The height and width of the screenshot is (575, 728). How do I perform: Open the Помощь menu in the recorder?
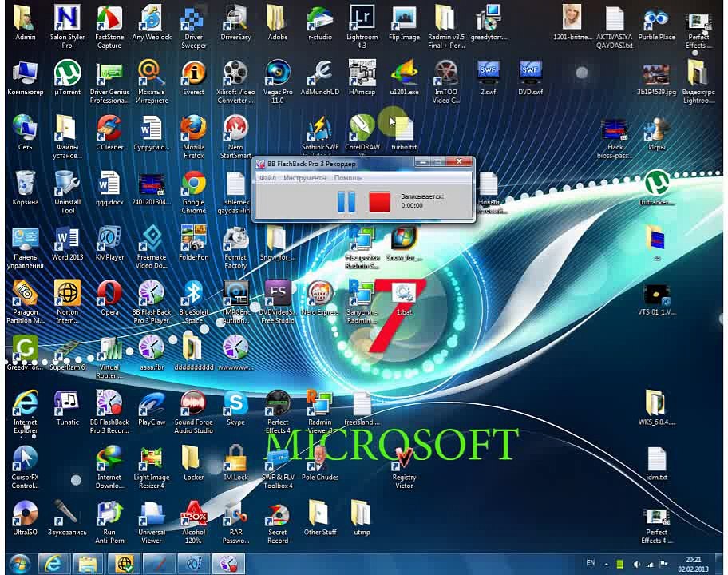pos(348,178)
